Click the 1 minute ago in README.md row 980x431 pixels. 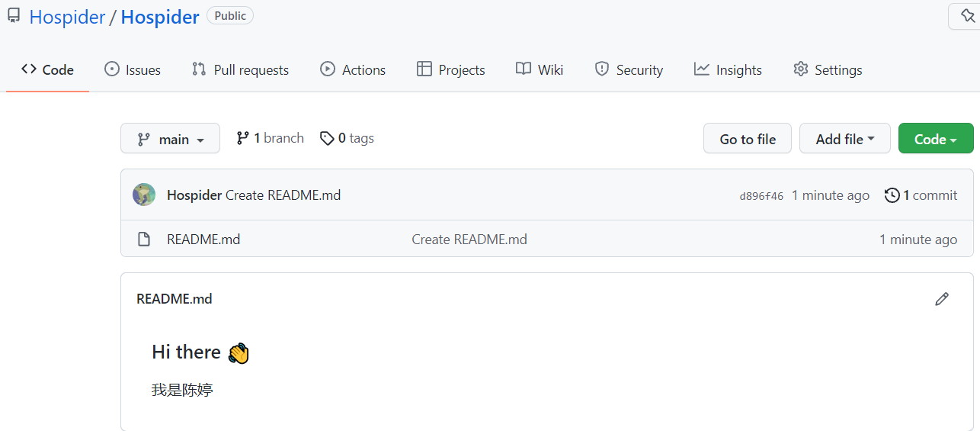click(918, 240)
